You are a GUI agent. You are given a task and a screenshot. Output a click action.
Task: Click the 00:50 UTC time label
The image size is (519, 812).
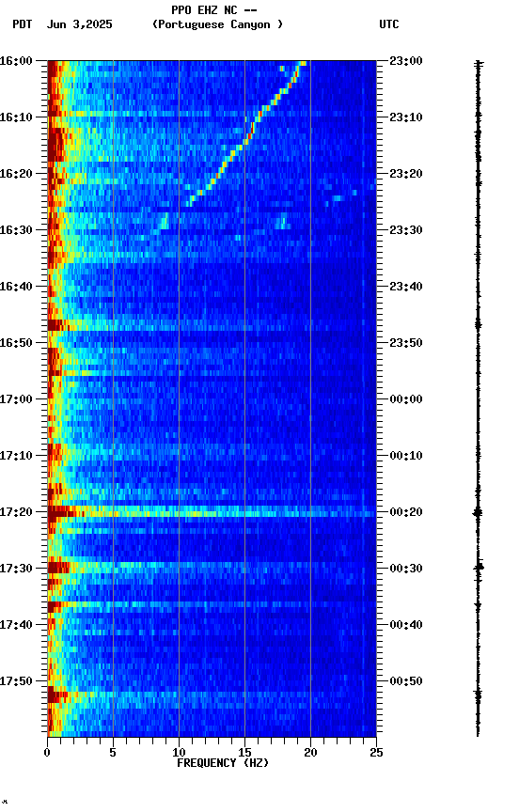pyautogui.click(x=406, y=681)
